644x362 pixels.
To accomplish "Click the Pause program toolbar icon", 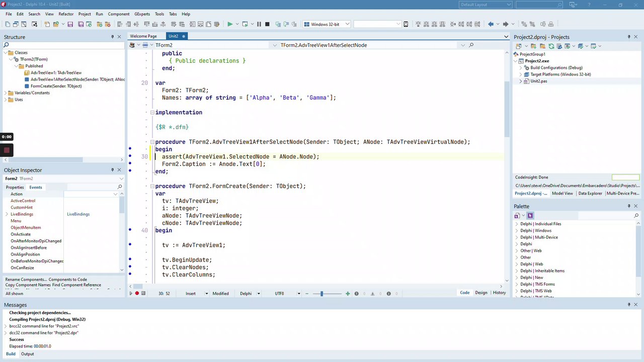I will [259, 24].
